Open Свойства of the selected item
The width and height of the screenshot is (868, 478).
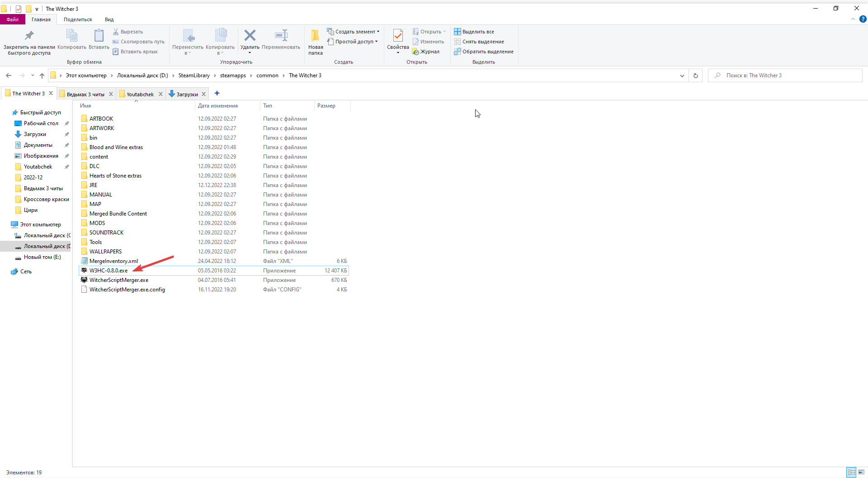[x=398, y=42]
